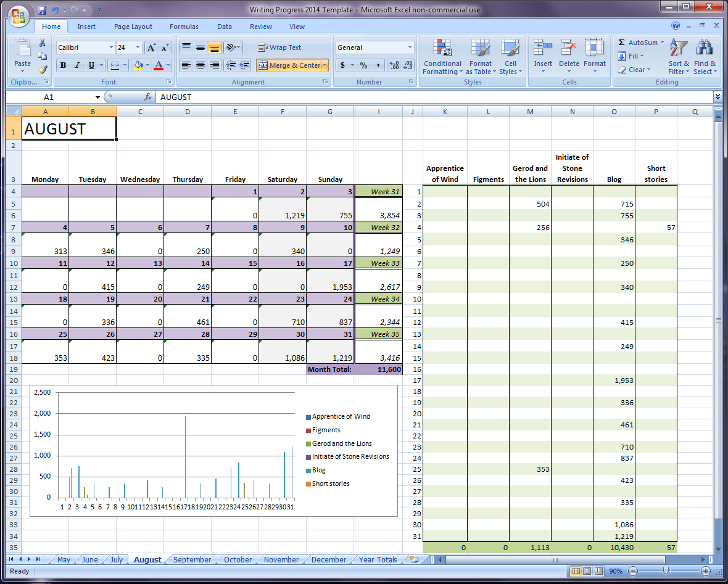
Task: Open the Name Box dropdown arrow
Action: tap(97, 97)
